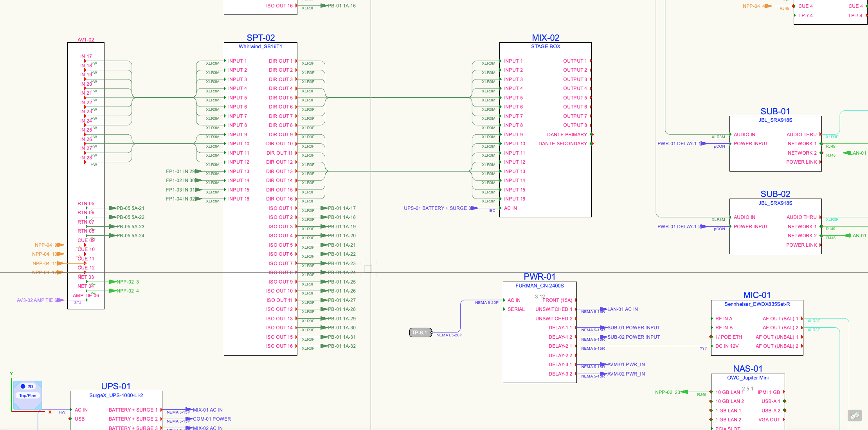Select the UPS-01 BATTERY + SURGE 3 source label
This screenshot has width=868, height=430.
pyautogui.click(x=438, y=208)
